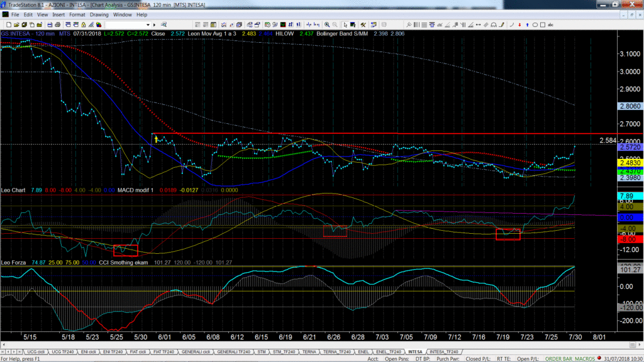Switch to the TERNA tab
This screenshot has height=362, width=644.
(309, 352)
